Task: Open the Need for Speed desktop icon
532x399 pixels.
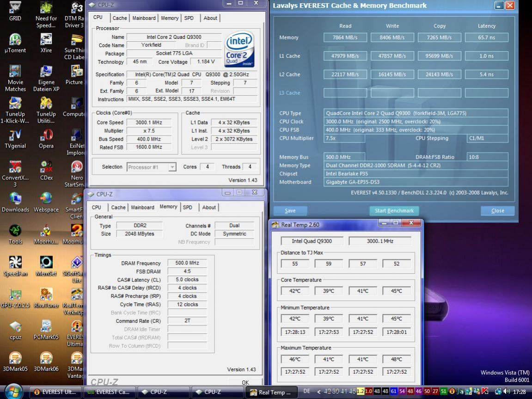Action: 46,15
